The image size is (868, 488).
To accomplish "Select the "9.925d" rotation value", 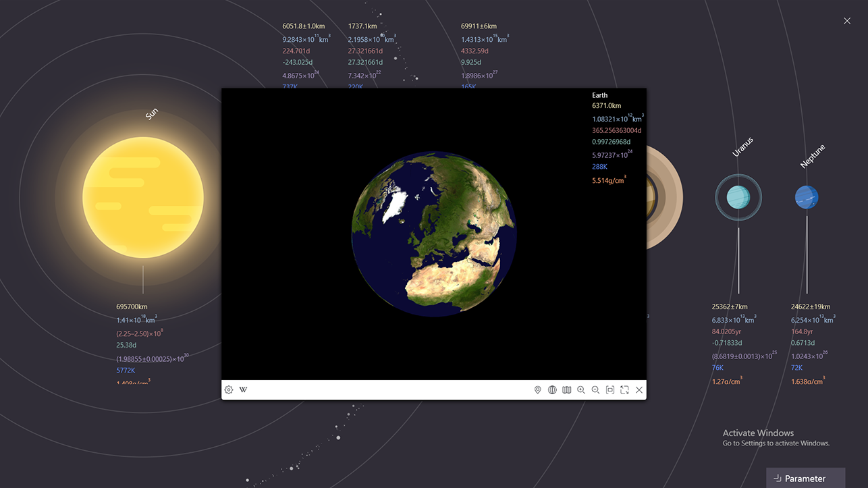I will click(x=471, y=63).
